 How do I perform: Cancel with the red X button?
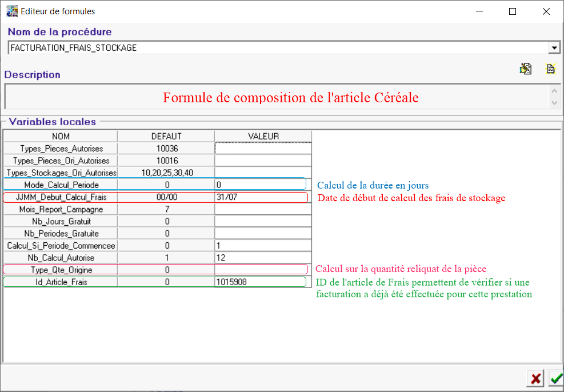coord(536,378)
